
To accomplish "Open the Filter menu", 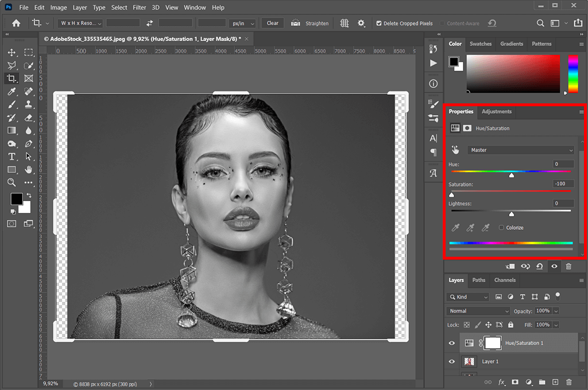I will [139, 7].
